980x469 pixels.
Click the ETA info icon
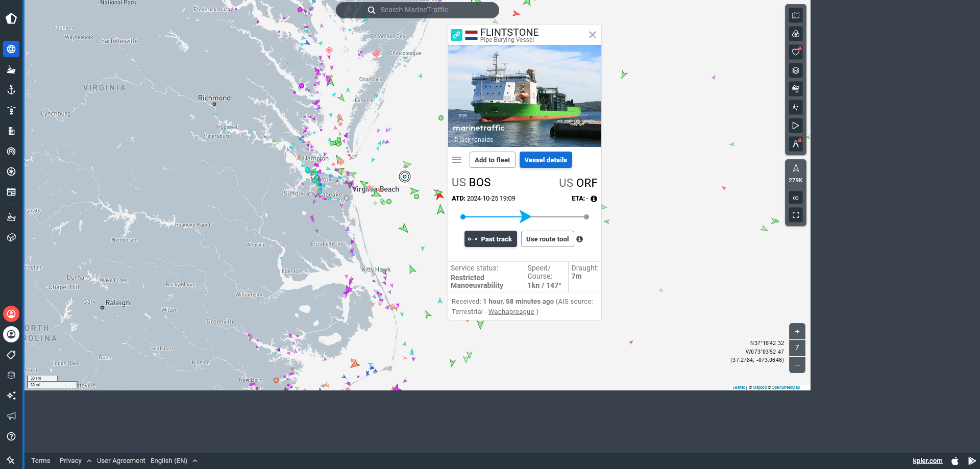[x=594, y=199]
